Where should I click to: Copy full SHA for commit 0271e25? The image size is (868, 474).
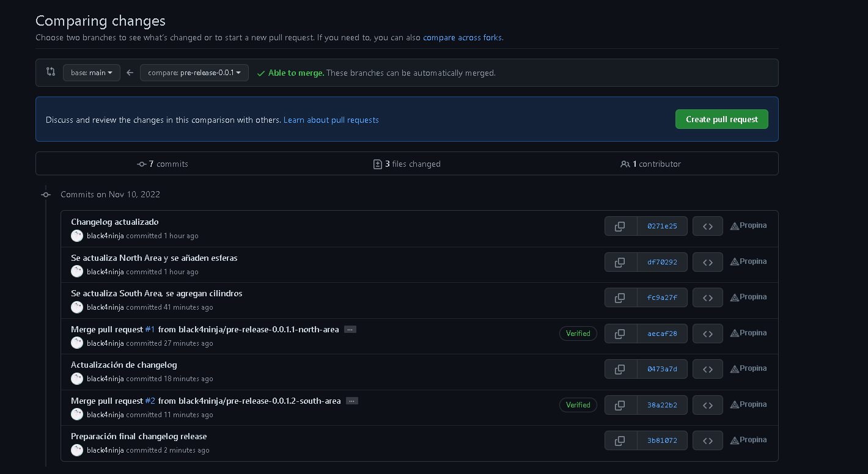(x=620, y=226)
